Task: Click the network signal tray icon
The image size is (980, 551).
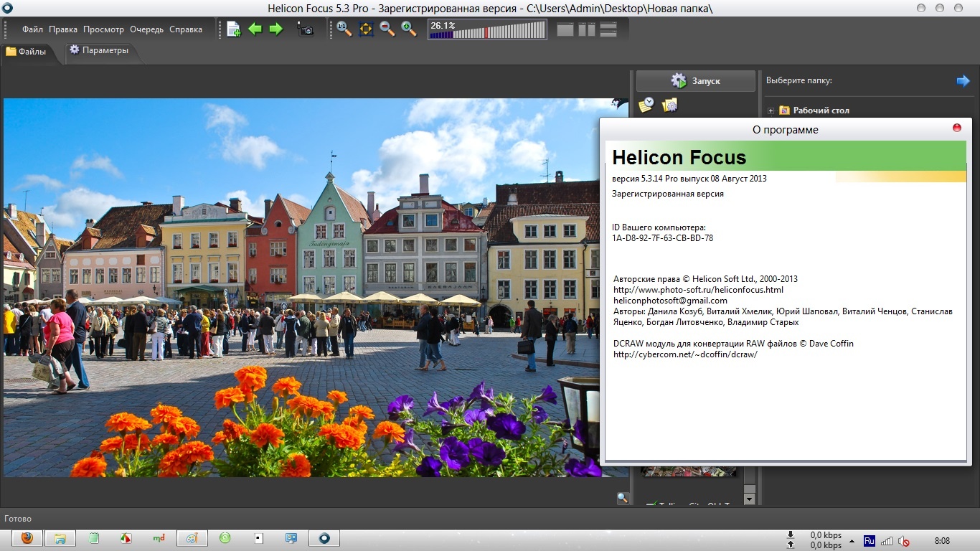Action: [887, 541]
